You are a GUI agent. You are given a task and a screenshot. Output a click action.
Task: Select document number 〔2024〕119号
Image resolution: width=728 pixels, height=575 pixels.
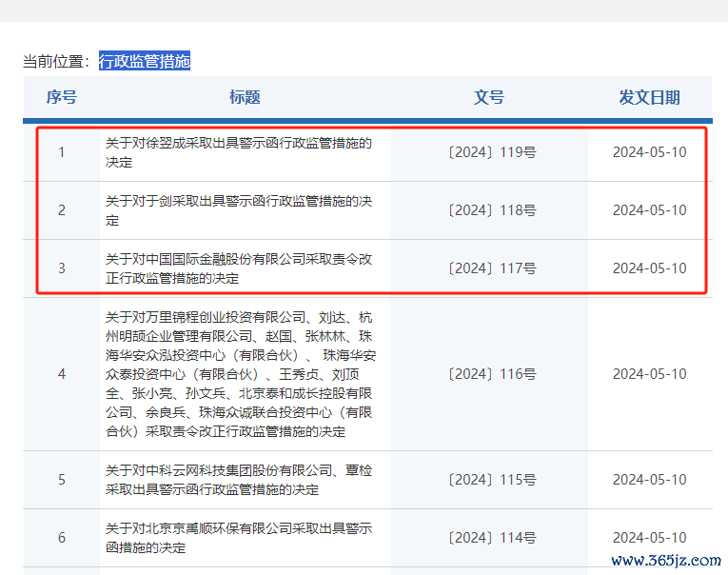coord(489,152)
